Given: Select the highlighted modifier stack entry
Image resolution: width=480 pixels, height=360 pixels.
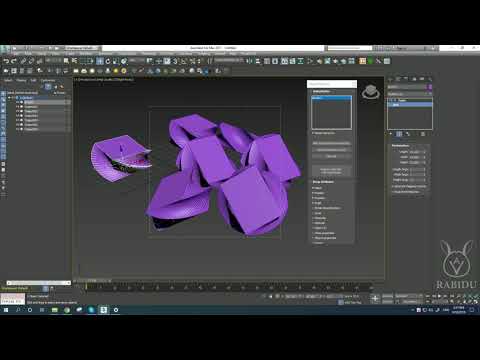Looking at the screenshot, I should pos(410,105).
